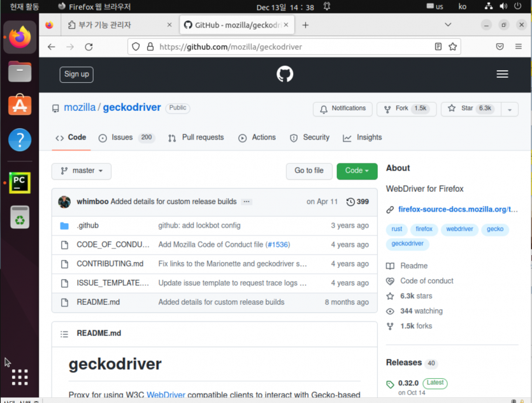The width and height of the screenshot is (532, 403).
Task: Open the master branch dropdown
Action: (82, 171)
